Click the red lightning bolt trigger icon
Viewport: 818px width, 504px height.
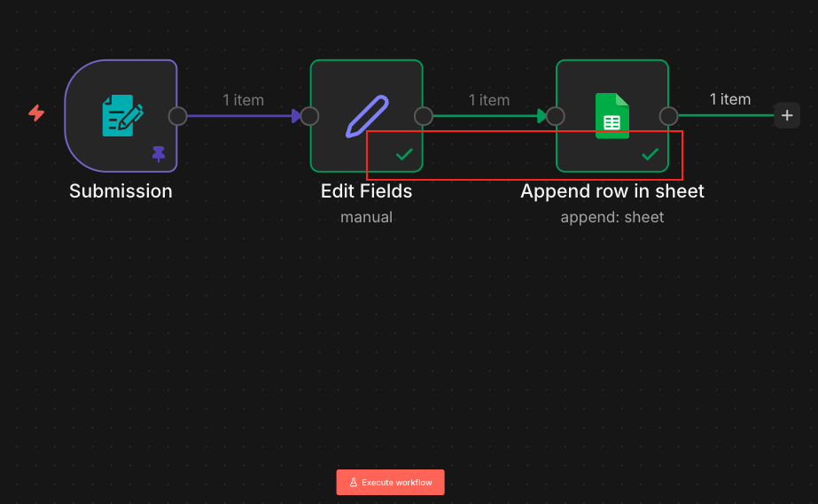pyautogui.click(x=36, y=113)
